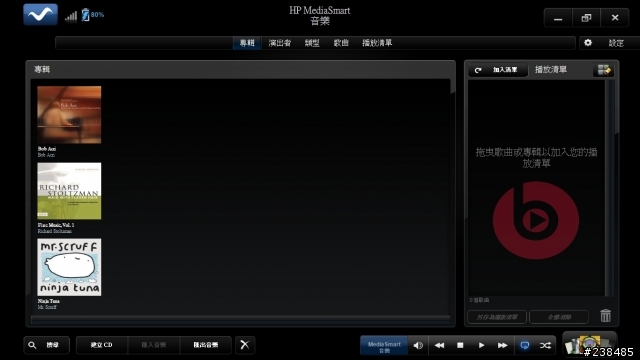The height and width of the screenshot is (360, 640).
Task: Switch to the 專輯 albums tab
Action: click(247, 43)
